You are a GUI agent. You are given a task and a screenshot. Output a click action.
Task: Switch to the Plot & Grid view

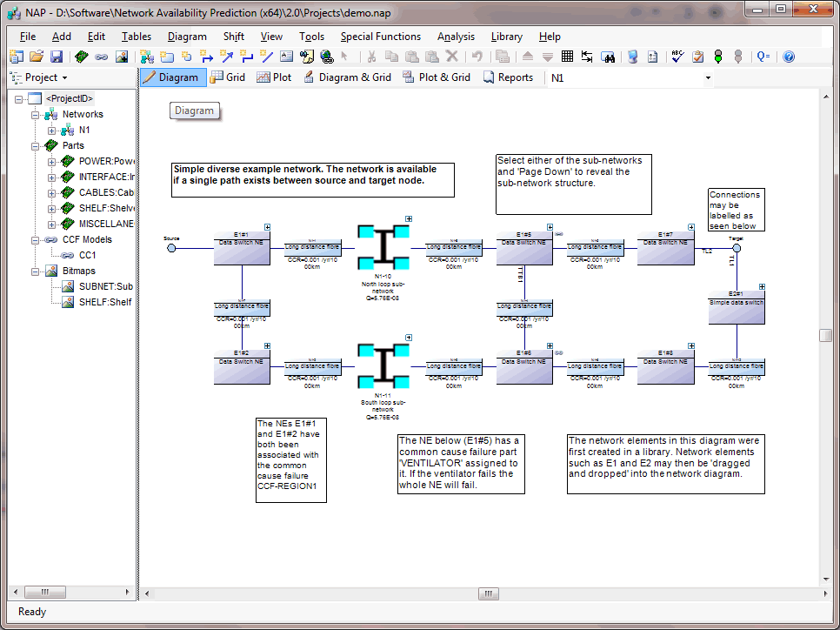point(437,77)
